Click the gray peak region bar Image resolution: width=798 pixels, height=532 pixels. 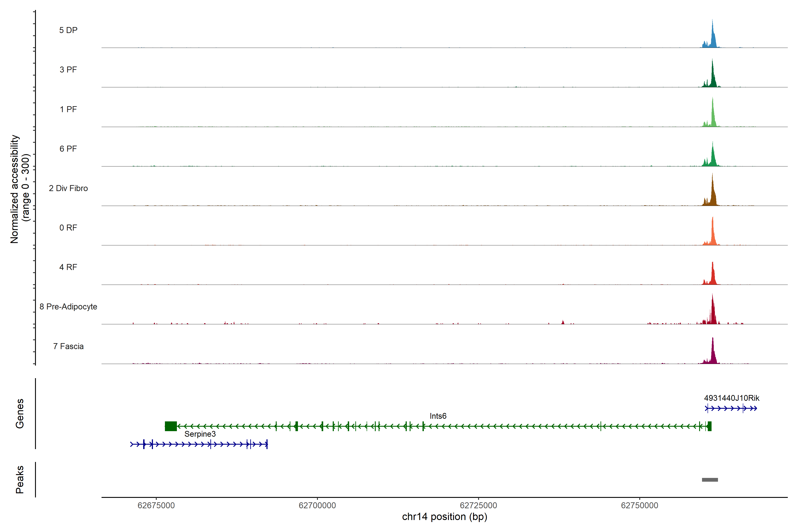click(710, 480)
